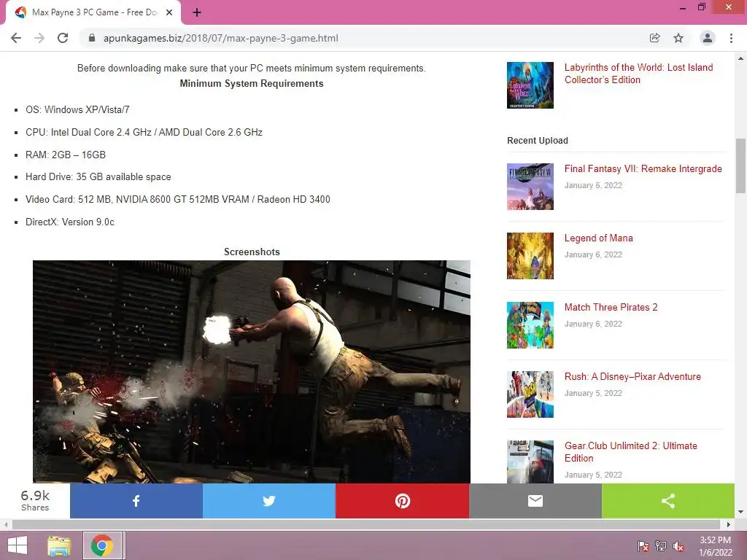The width and height of the screenshot is (747, 560).
Task: Open the Match Three Pirates 2 link
Action: [611, 307]
